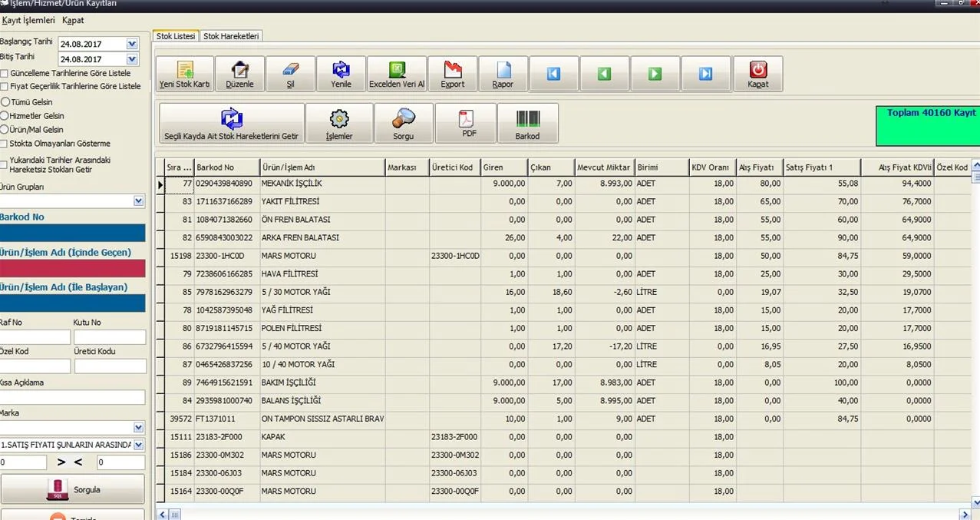Go to next record green arrow
Viewport: 980px width, 520px height.
[655, 74]
